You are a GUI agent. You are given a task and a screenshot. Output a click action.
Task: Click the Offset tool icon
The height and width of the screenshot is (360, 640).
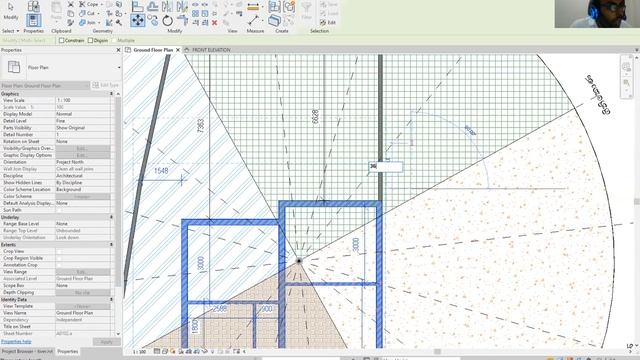pos(153,6)
